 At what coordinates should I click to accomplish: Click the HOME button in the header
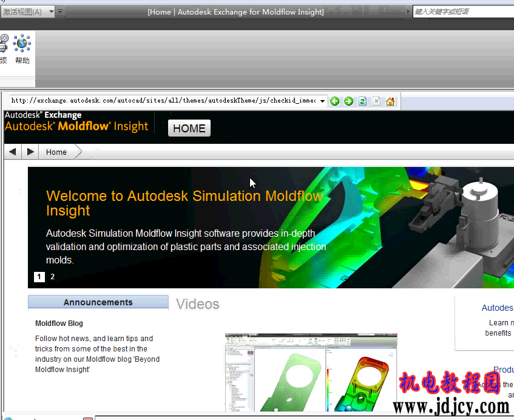[189, 128]
